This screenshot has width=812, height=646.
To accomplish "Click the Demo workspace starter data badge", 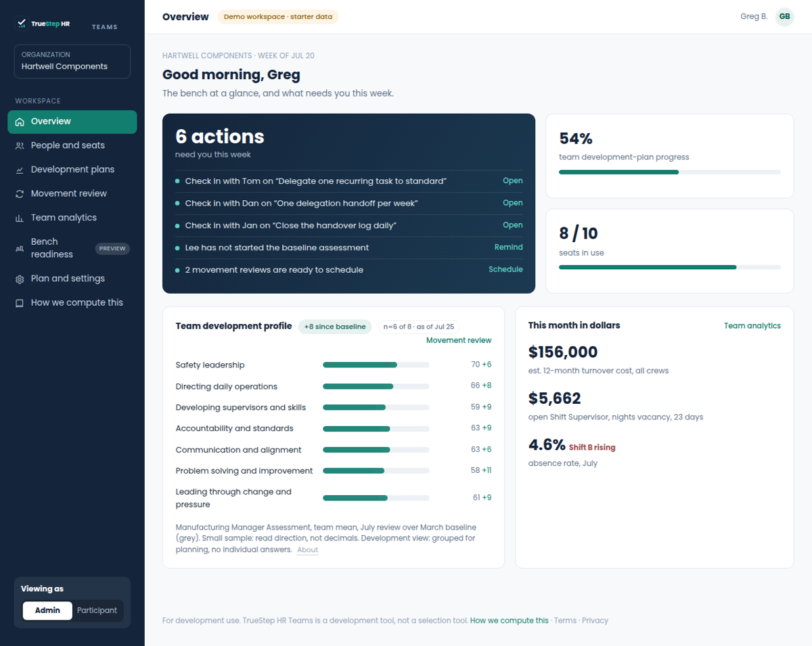I will click(x=277, y=17).
